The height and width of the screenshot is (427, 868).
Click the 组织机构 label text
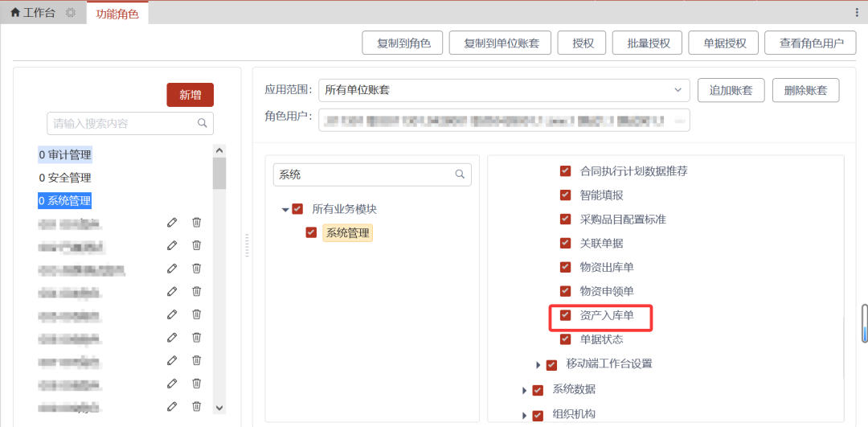pyautogui.click(x=574, y=414)
